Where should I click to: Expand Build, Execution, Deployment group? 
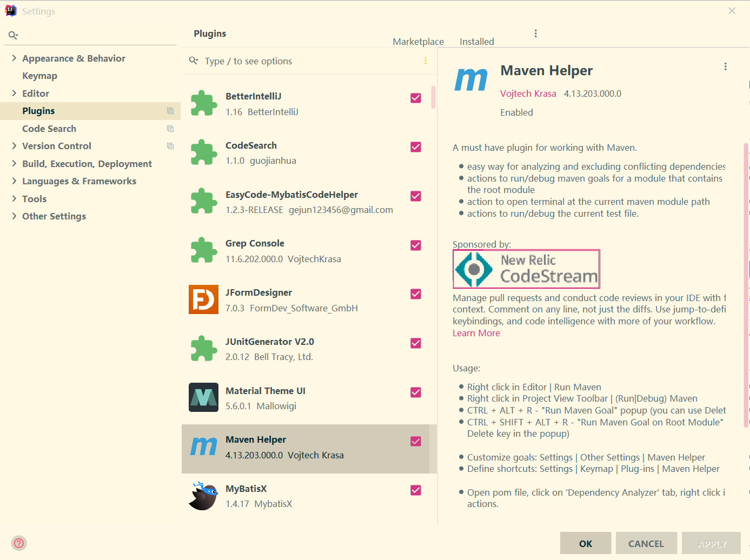point(14,163)
